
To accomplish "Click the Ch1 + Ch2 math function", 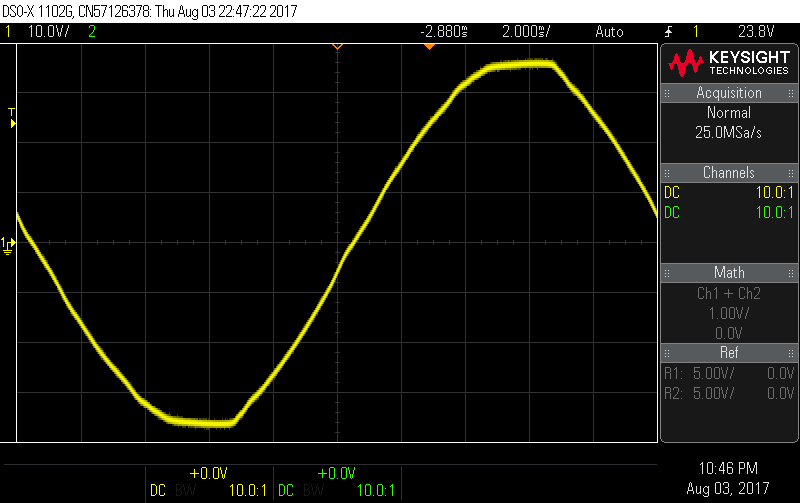I will click(729, 293).
